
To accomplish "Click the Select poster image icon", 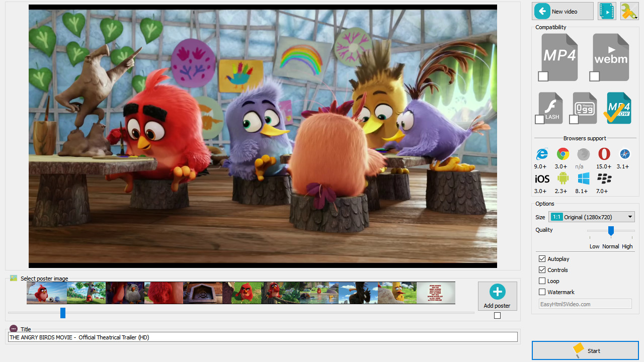I will point(14,278).
